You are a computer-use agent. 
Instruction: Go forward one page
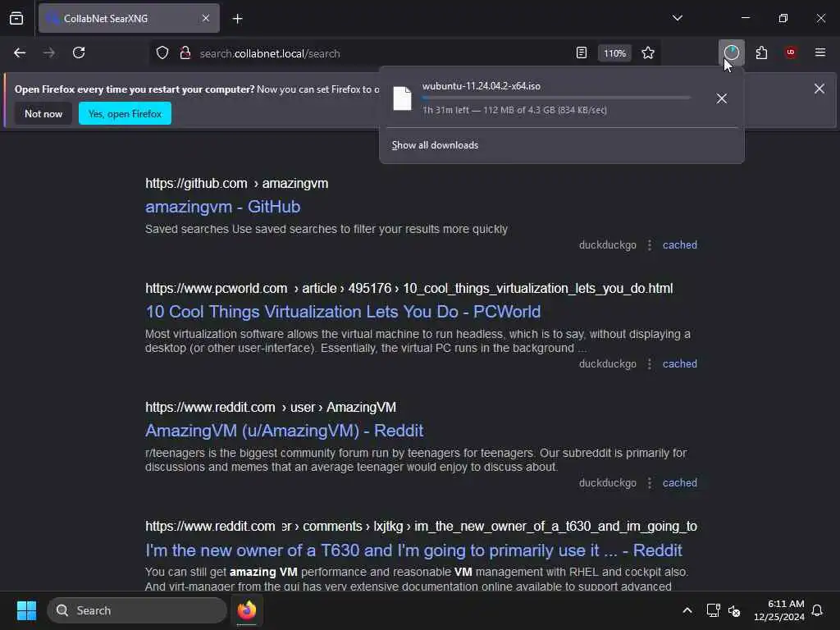[48, 53]
